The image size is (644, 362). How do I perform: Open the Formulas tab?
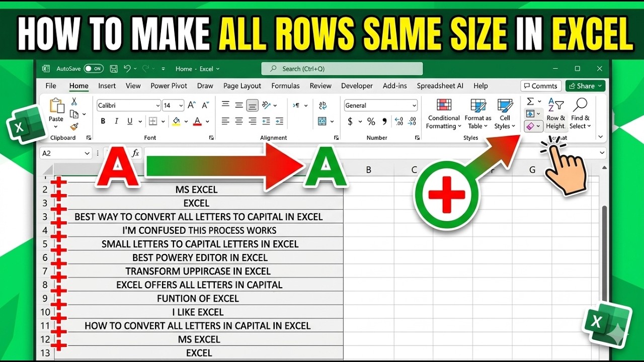pyautogui.click(x=285, y=86)
